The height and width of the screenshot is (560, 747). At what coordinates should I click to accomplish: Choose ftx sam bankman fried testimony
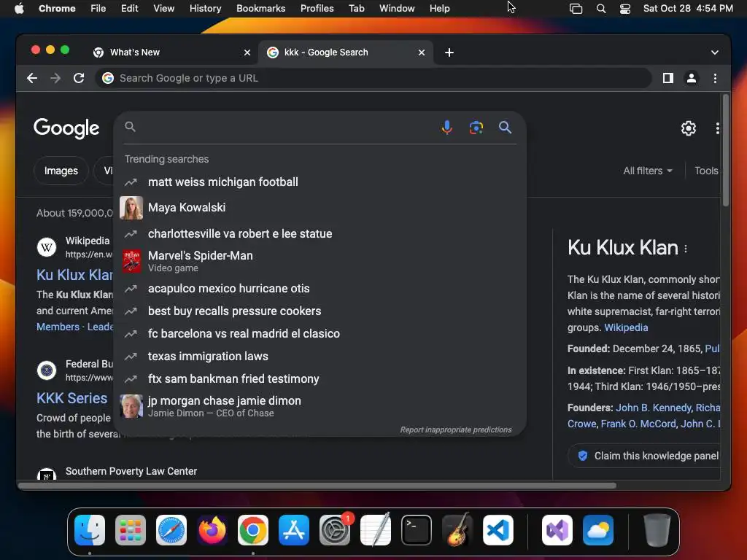pyautogui.click(x=320, y=379)
